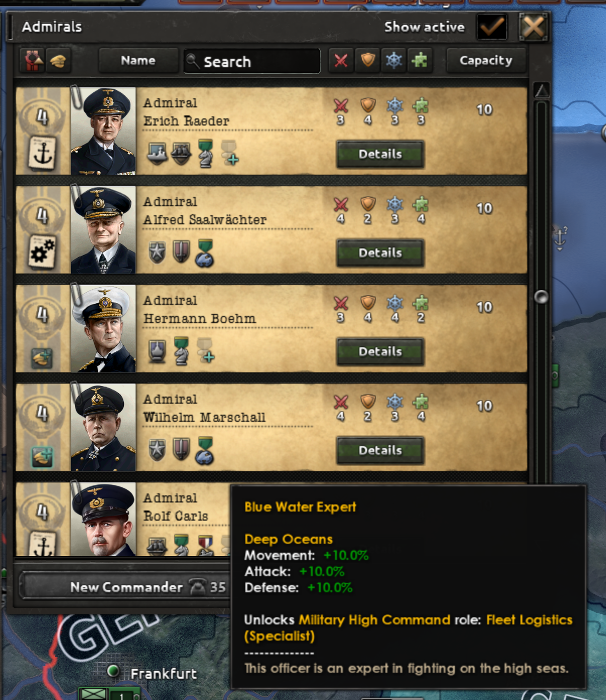Select Hermann Boehm's portrait
606x700 pixels.
coord(103,329)
